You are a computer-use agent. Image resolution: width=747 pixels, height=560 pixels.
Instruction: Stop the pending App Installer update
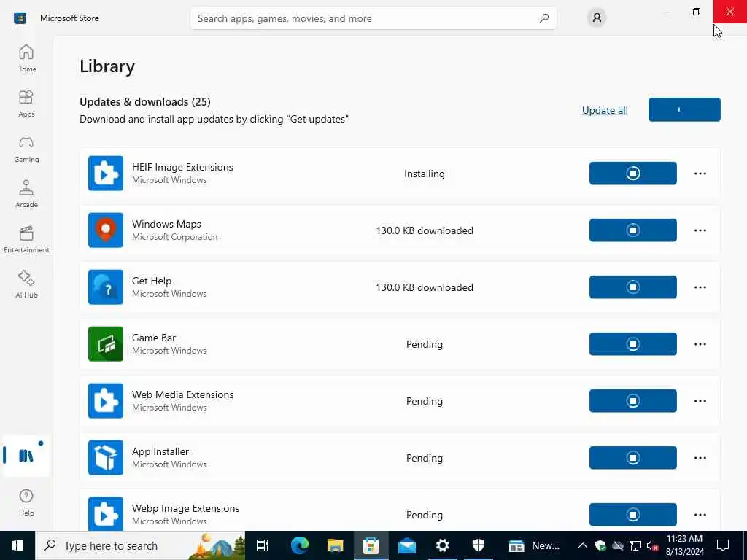[632, 458]
